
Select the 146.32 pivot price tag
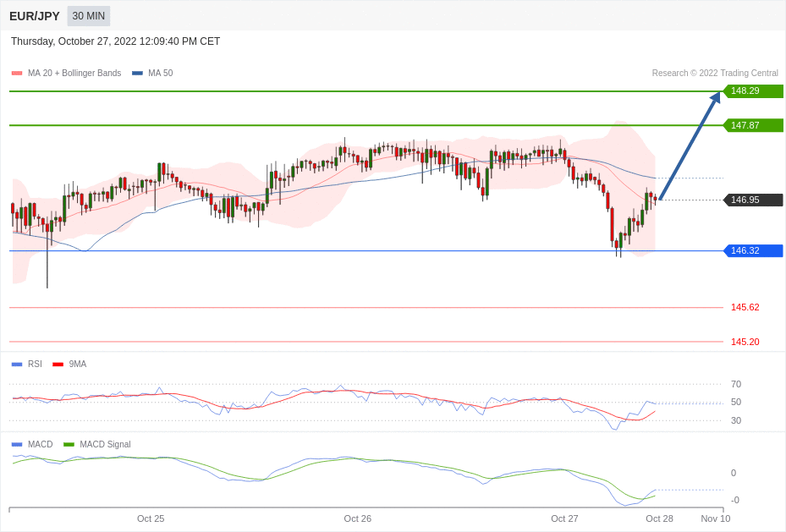click(x=753, y=250)
